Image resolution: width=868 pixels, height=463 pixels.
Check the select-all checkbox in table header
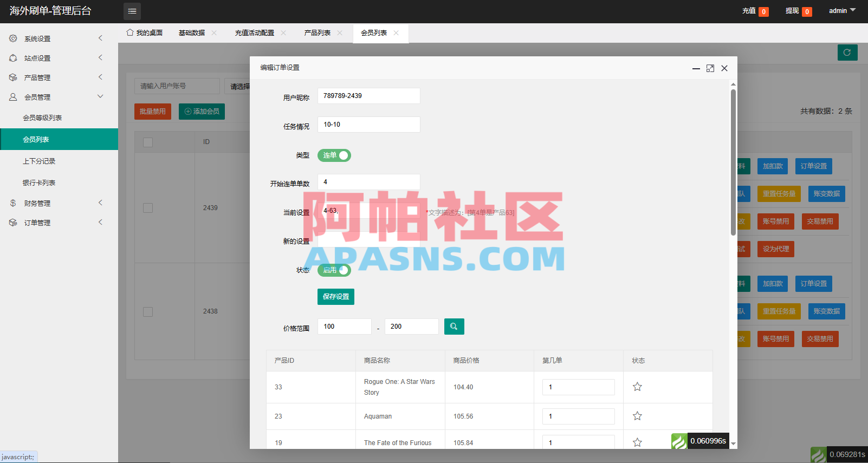point(148,142)
